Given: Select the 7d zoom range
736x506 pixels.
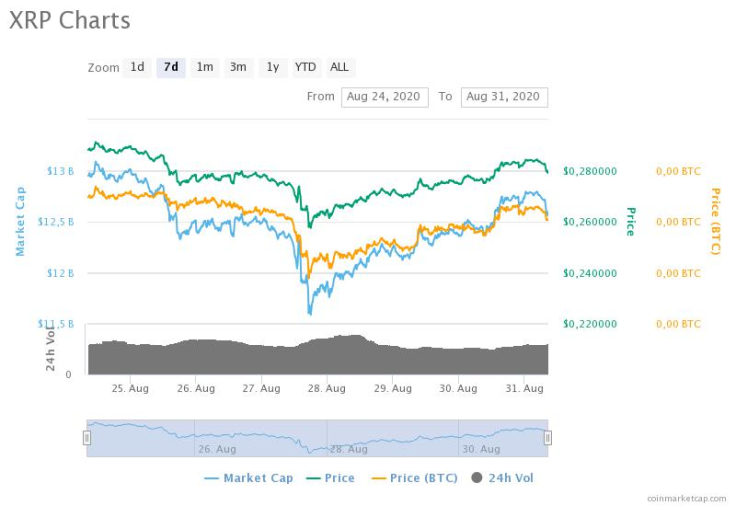Looking at the screenshot, I should click(171, 68).
